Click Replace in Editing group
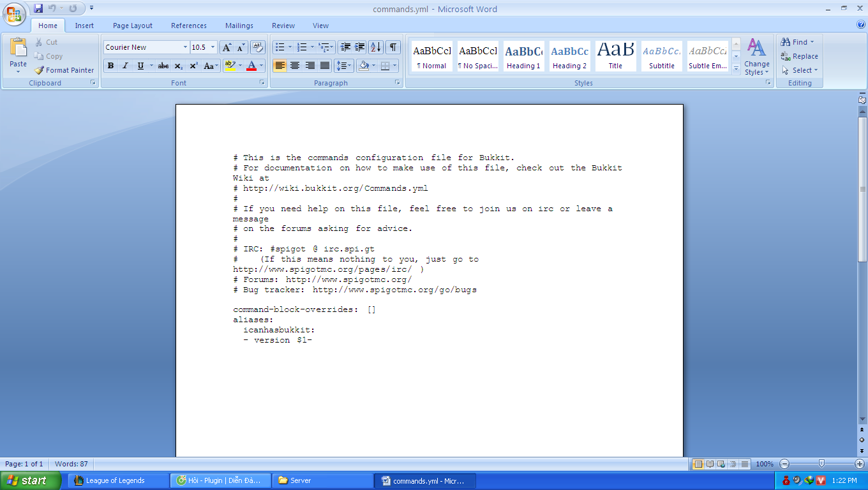 point(799,56)
